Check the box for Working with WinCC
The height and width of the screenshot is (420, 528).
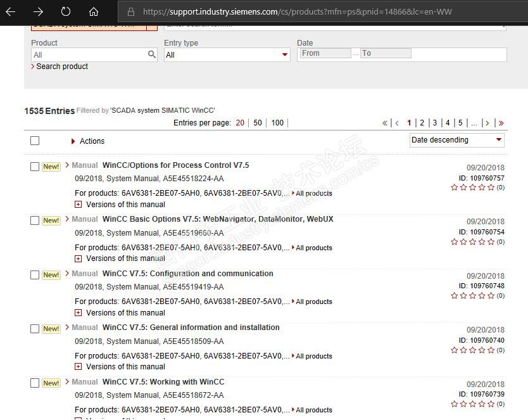point(35,383)
